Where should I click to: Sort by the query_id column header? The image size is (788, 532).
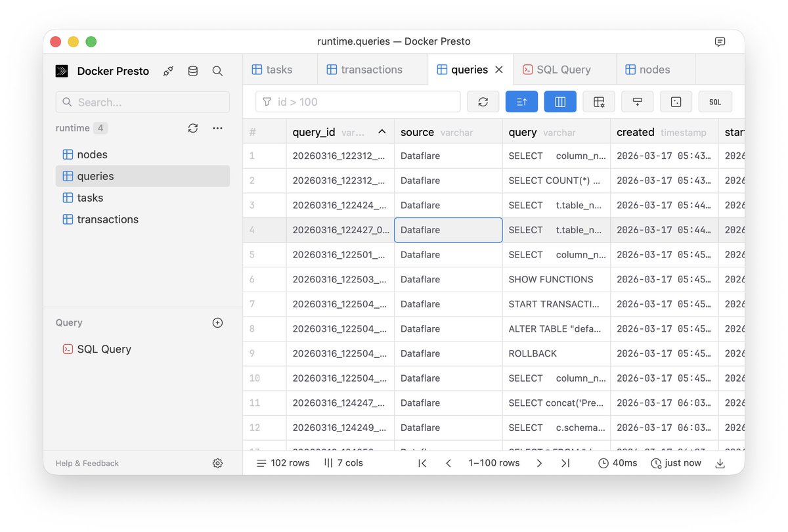click(x=340, y=132)
